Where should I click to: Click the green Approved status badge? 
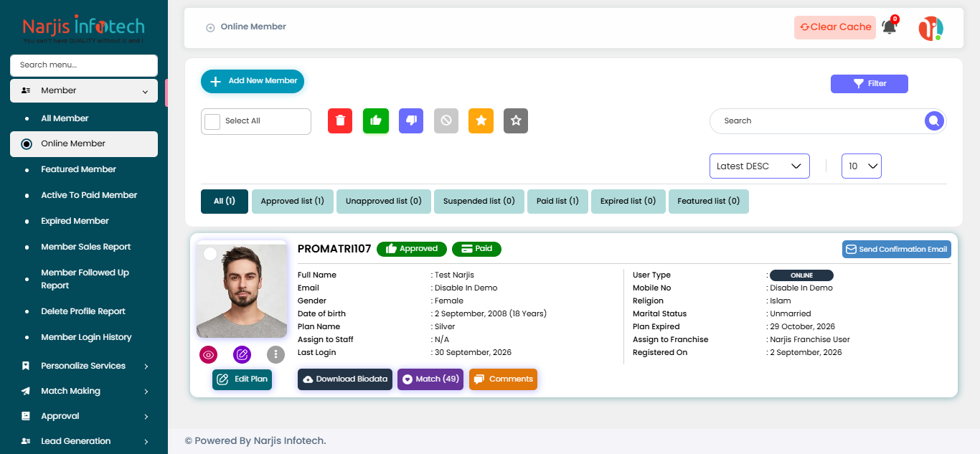click(412, 249)
